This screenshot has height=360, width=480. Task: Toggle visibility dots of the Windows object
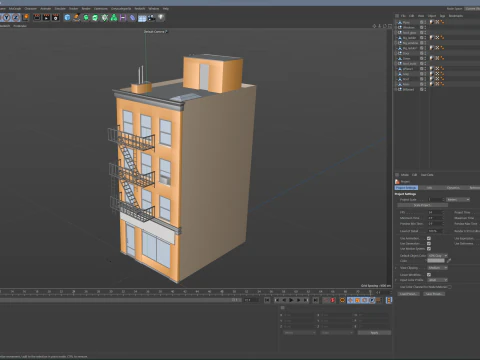[425, 27]
